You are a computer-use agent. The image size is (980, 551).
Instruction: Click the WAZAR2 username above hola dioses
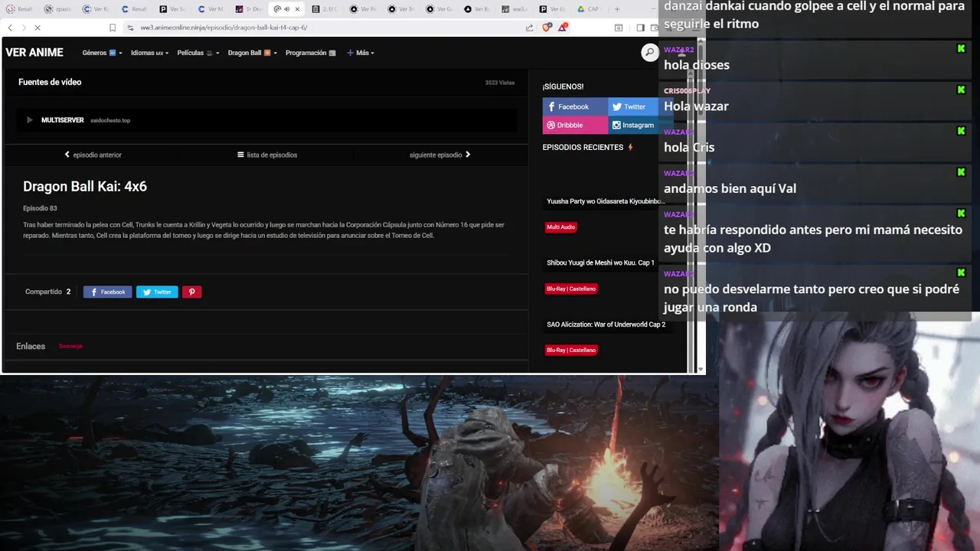tap(679, 50)
